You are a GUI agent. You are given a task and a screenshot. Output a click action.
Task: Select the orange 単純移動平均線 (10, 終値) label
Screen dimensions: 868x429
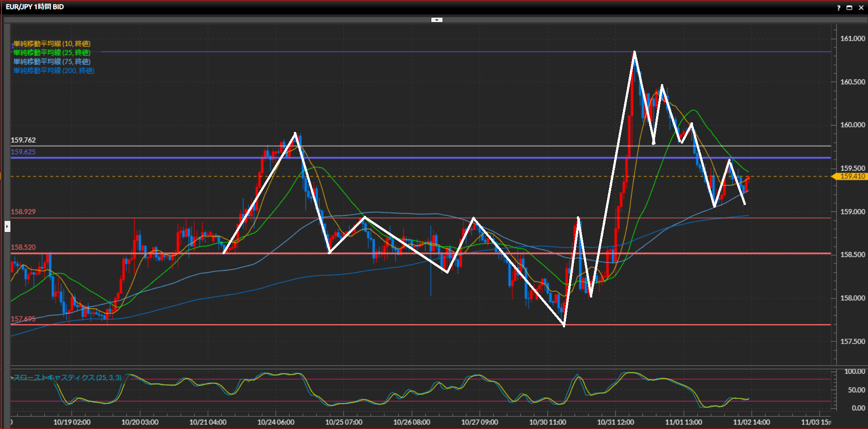click(52, 44)
